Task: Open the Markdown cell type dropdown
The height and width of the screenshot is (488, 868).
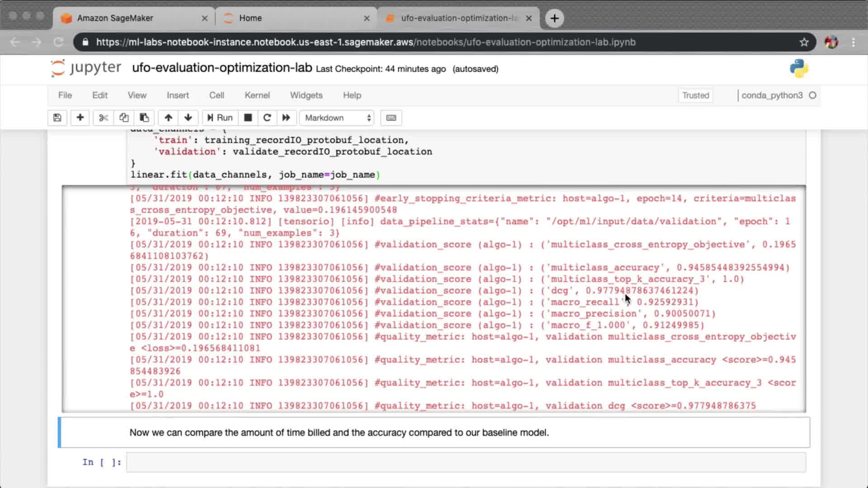Action: point(337,118)
